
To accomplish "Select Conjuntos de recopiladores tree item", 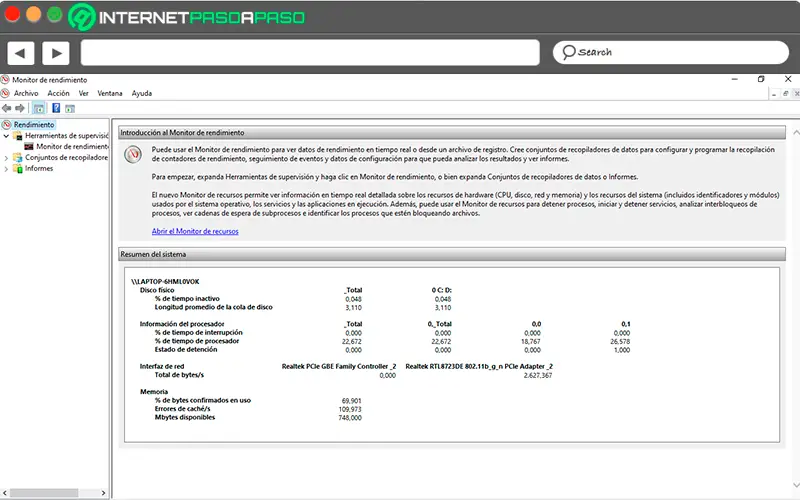I will coord(67,158).
